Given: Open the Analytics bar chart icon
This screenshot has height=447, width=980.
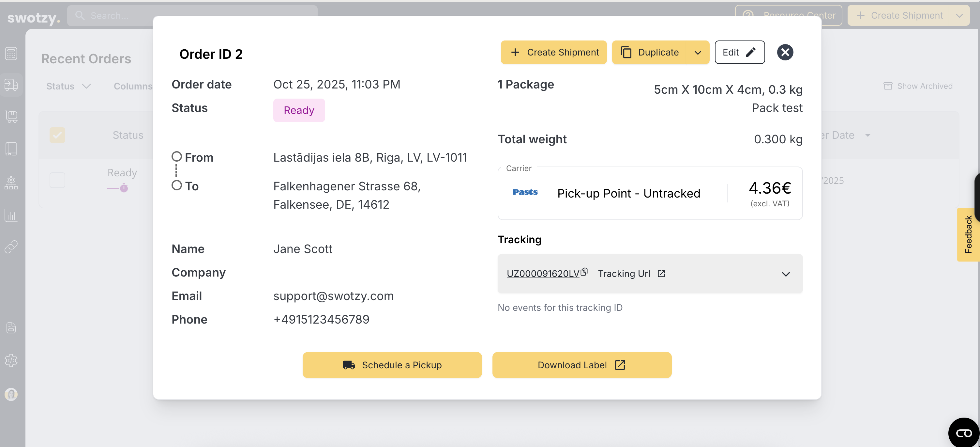Looking at the screenshot, I should [11, 216].
